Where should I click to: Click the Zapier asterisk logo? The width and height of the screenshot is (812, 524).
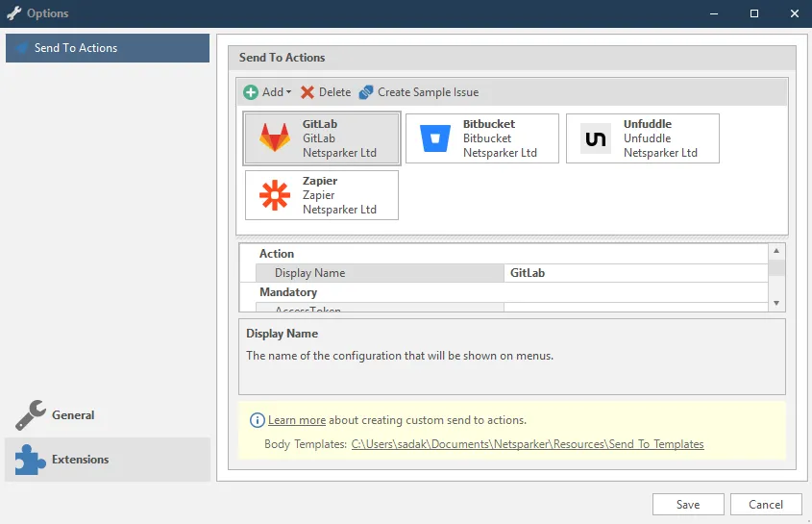275,195
